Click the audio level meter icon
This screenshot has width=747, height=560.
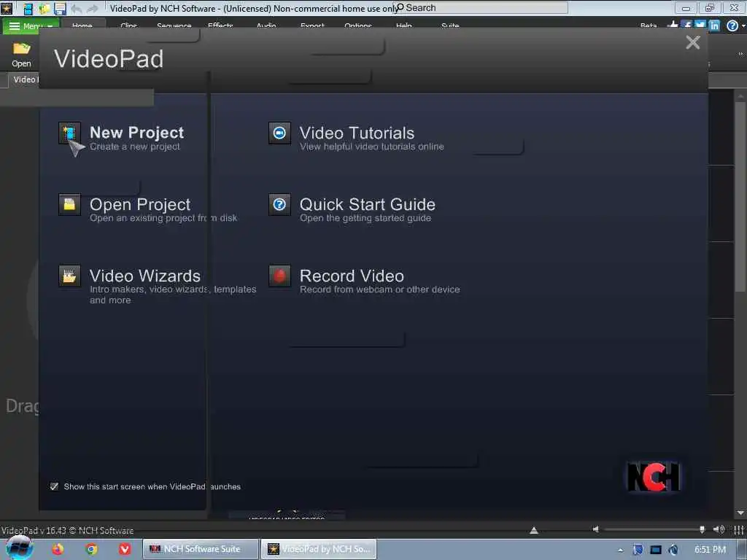pyautogui.click(x=738, y=529)
